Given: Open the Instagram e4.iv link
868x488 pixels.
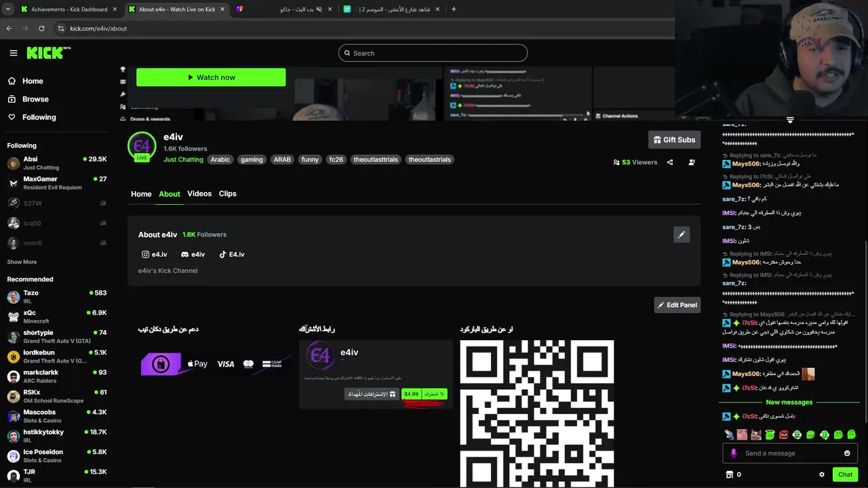Looking at the screenshot, I should pyautogui.click(x=154, y=254).
